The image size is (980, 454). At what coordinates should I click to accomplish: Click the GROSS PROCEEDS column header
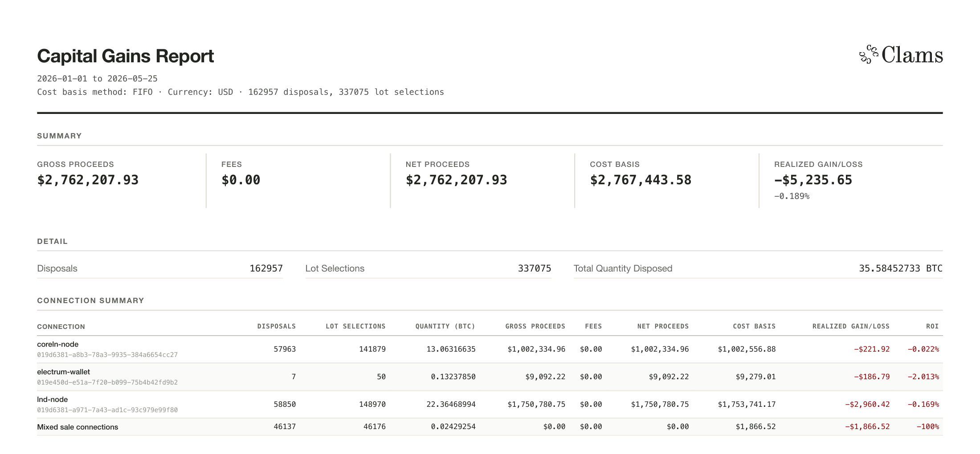(x=535, y=326)
